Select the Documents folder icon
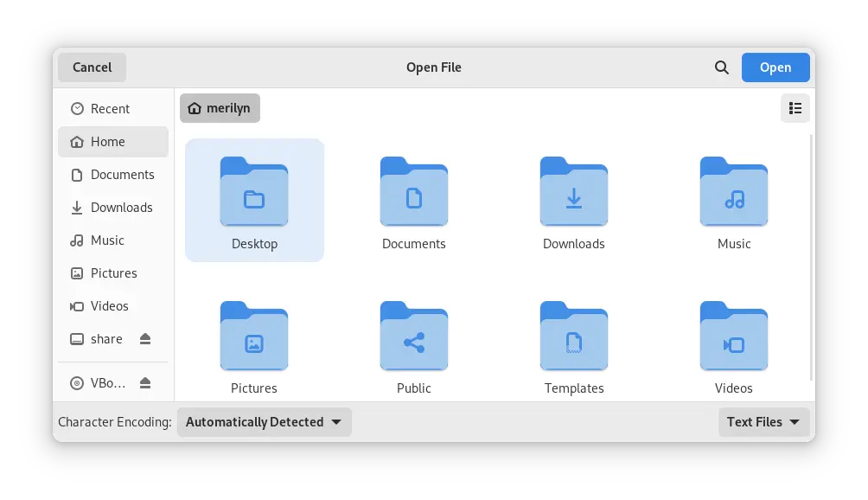Viewport: 868px width, 500px height. click(x=413, y=193)
